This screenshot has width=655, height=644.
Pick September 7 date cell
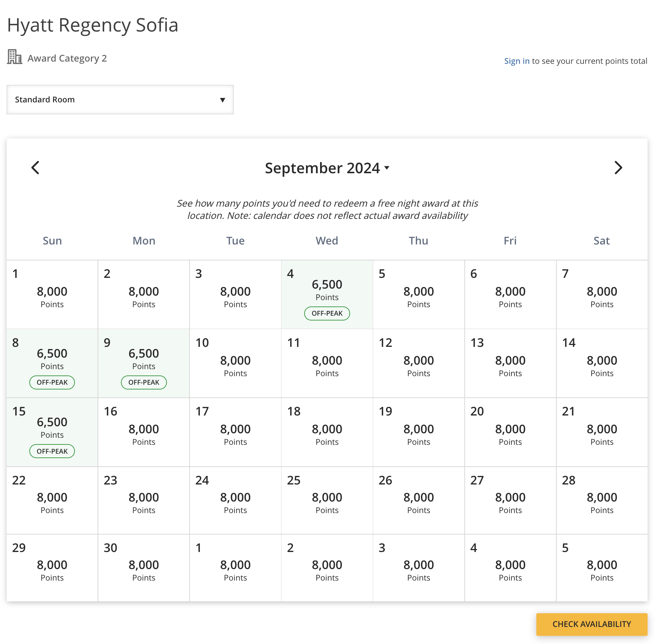click(x=602, y=295)
